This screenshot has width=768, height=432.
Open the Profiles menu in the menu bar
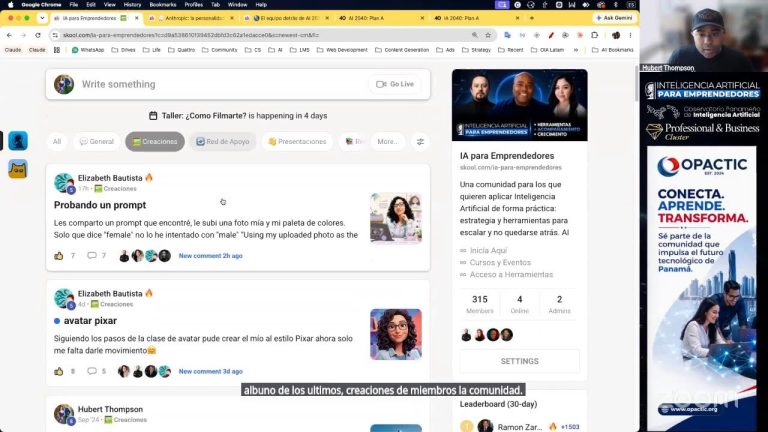pos(193,4)
